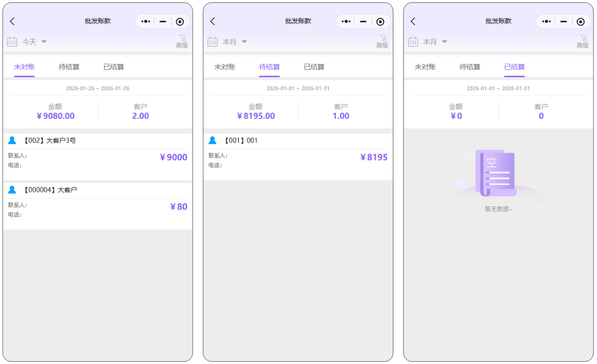Go back using middle panel's back arrow
Viewport: 597px width, 364px height.
click(212, 21)
